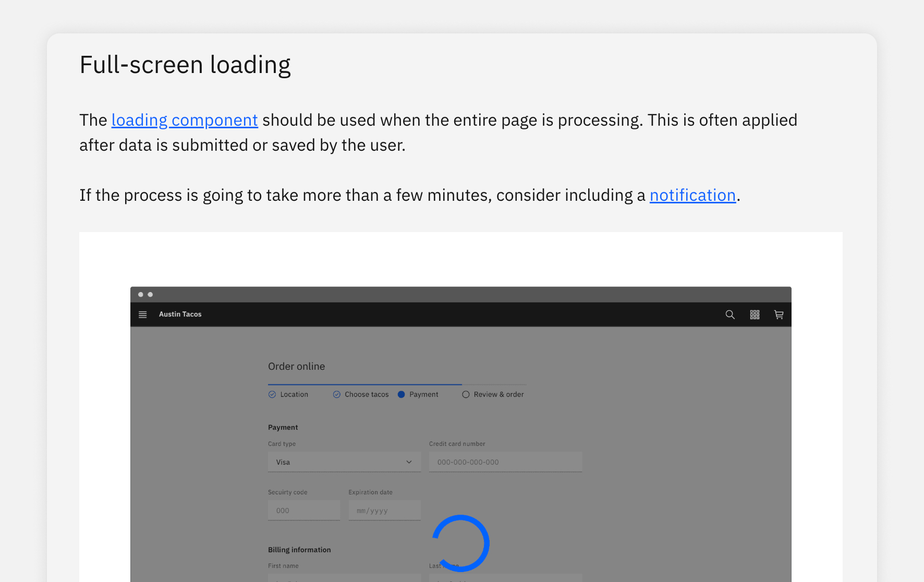The height and width of the screenshot is (582, 924).
Task: Focus the Credit card number field
Action: [x=505, y=462]
